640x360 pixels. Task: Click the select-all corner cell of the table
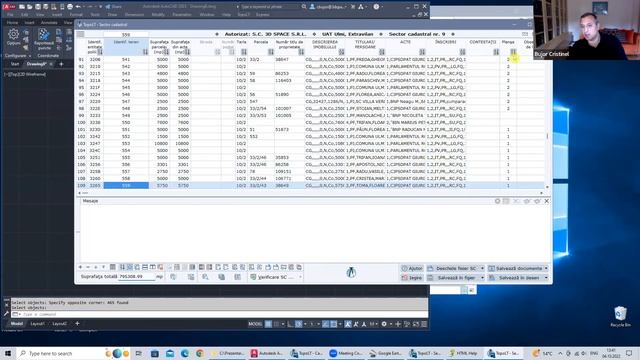click(80, 34)
